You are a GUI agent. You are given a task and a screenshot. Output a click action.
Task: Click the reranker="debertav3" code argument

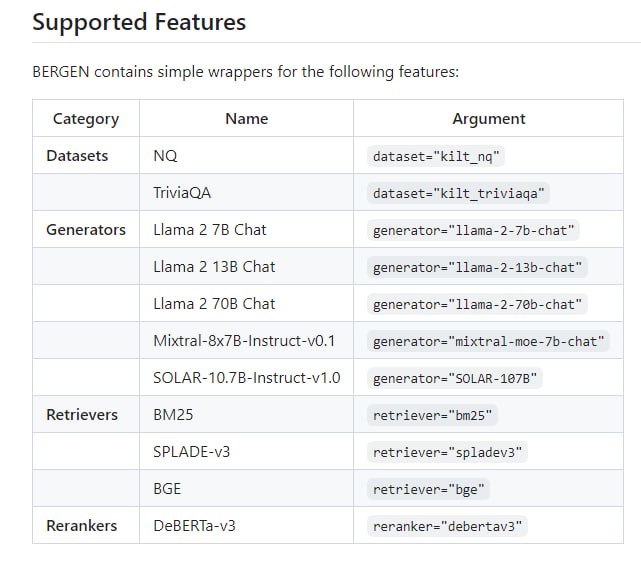click(447, 526)
